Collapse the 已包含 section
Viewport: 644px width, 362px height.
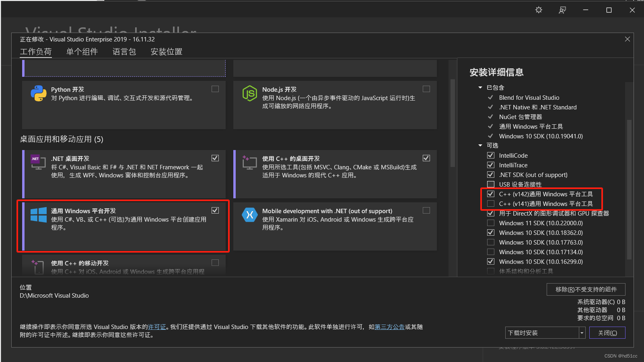coord(480,87)
